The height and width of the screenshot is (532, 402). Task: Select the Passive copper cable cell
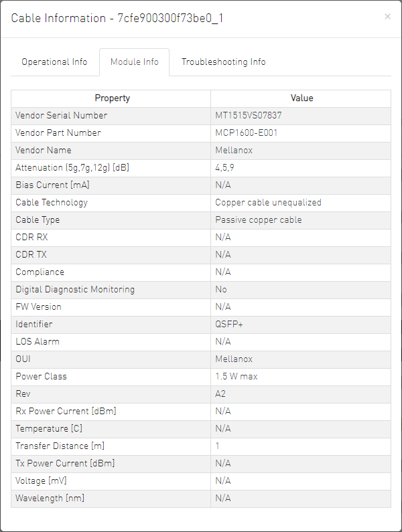point(258,220)
